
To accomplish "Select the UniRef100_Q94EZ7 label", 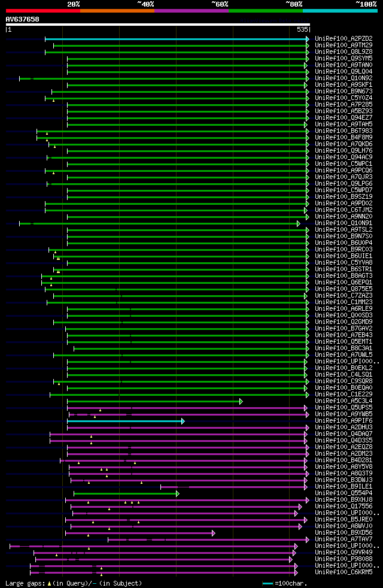I will pyautogui.click(x=344, y=118).
